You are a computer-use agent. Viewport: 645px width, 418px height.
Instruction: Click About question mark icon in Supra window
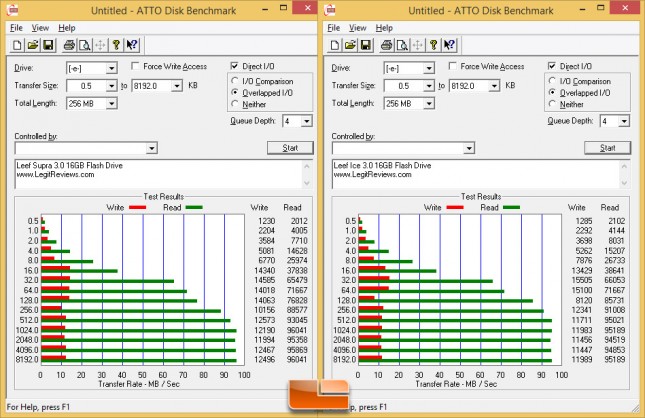[x=116, y=45]
